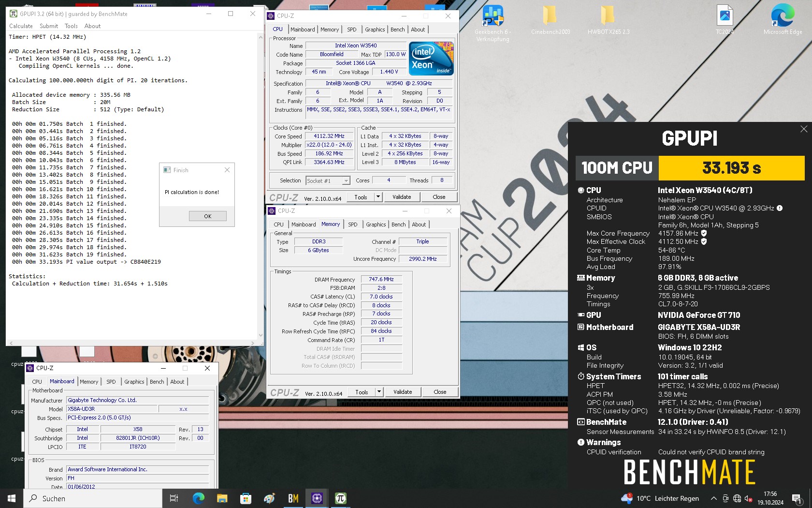This screenshot has width=812, height=508.
Task: Switch to Memory tab in top CPU-Z
Action: 330,30
